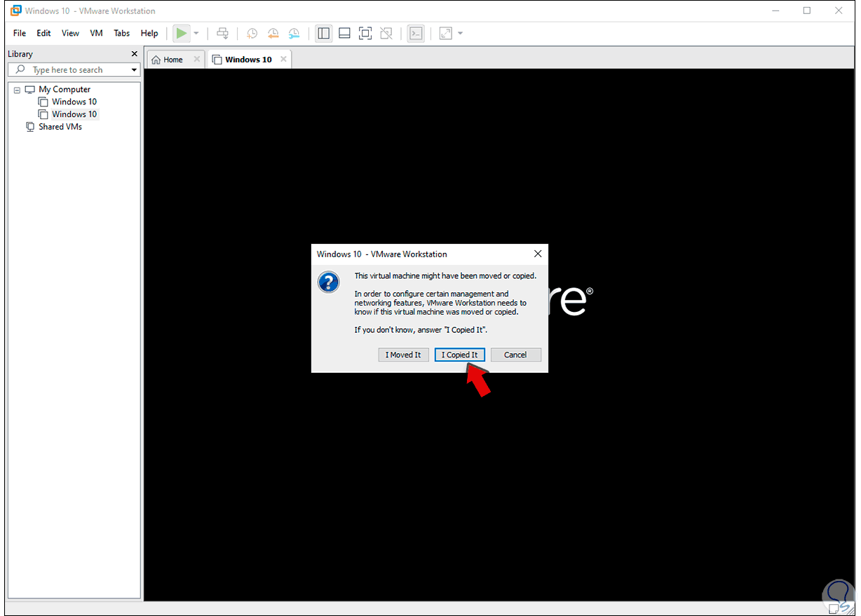Enter full screen mode icon
Image resolution: width=861 pixels, height=616 pixels.
pyautogui.click(x=365, y=33)
